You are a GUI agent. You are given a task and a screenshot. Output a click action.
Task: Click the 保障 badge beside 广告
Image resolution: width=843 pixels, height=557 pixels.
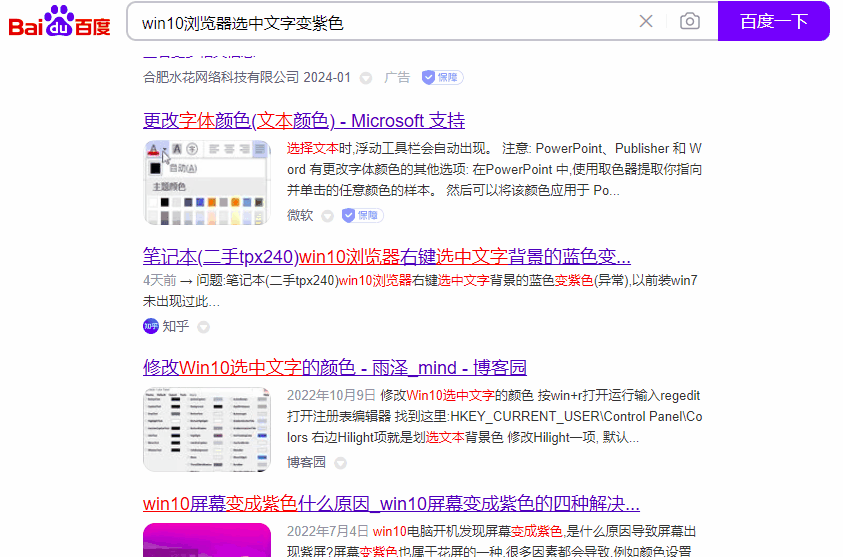click(442, 77)
